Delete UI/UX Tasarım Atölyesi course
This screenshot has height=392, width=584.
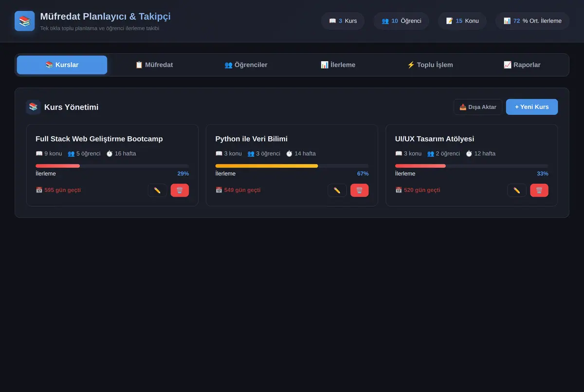[x=539, y=190]
